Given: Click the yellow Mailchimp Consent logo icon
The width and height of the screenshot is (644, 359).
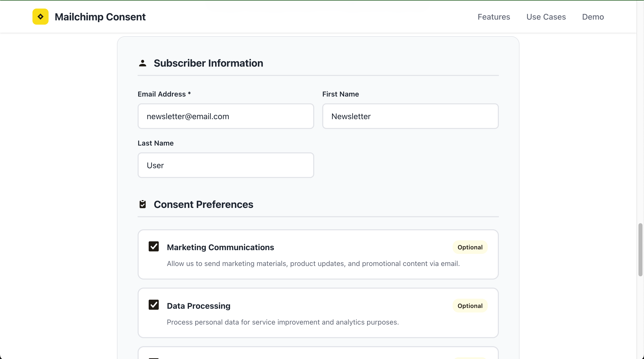Looking at the screenshot, I should [x=40, y=17].
